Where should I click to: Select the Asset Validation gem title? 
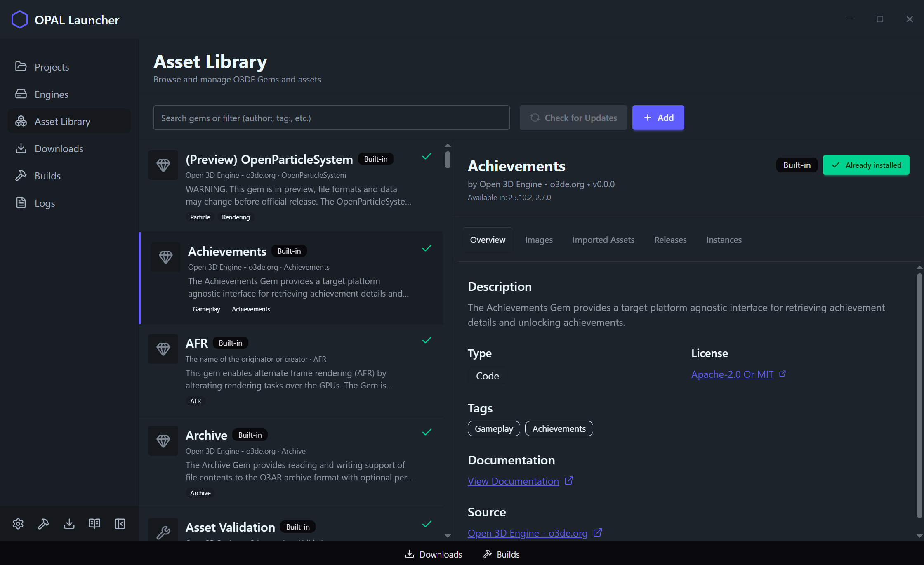click(230, 527)
